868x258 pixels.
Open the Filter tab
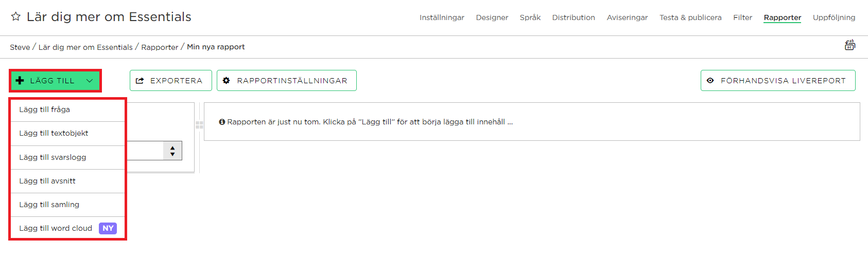pyautogui.click(x=742, y=17)
